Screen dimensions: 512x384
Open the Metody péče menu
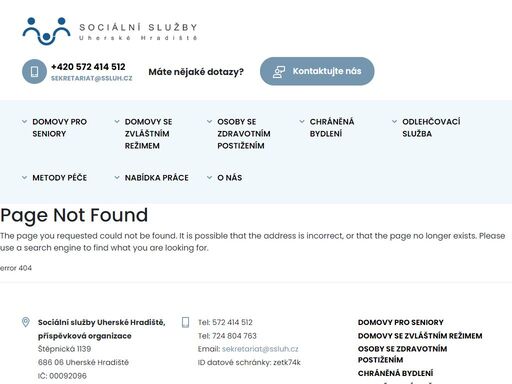coord(60,178)
